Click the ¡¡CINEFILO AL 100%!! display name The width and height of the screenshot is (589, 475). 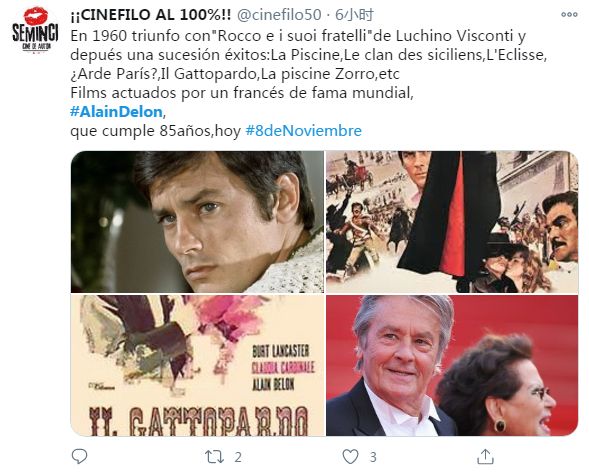coord(151,15)
